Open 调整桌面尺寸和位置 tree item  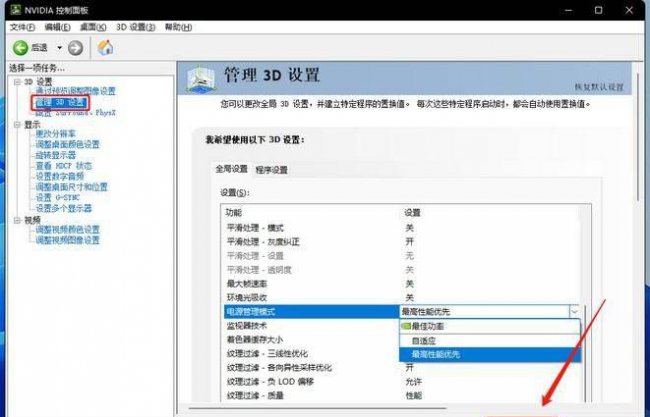[x=71, y=187]
